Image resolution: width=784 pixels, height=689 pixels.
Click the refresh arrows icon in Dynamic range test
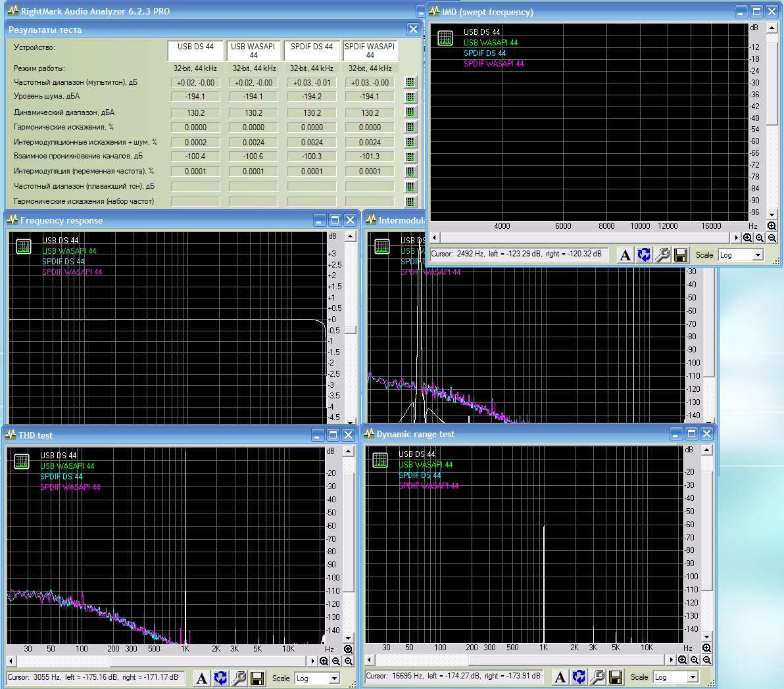579,677
